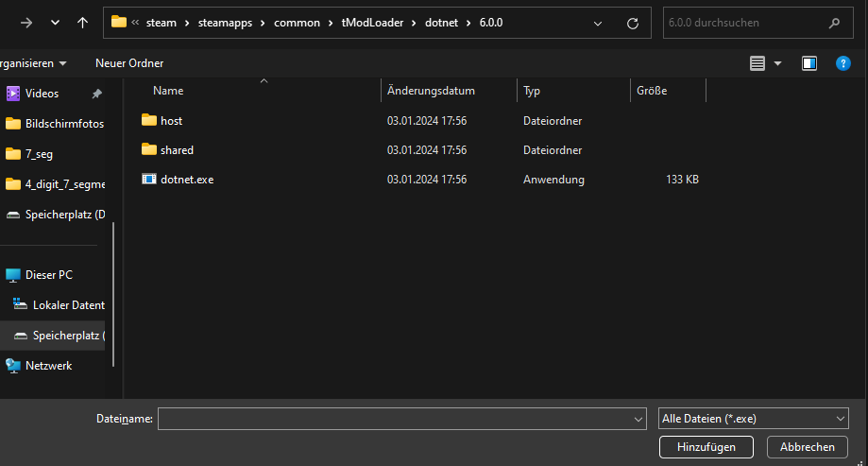Screen dimensions: 868x466
Task: Expand the address bar history dropdown
Action: (x=597, y=24)
